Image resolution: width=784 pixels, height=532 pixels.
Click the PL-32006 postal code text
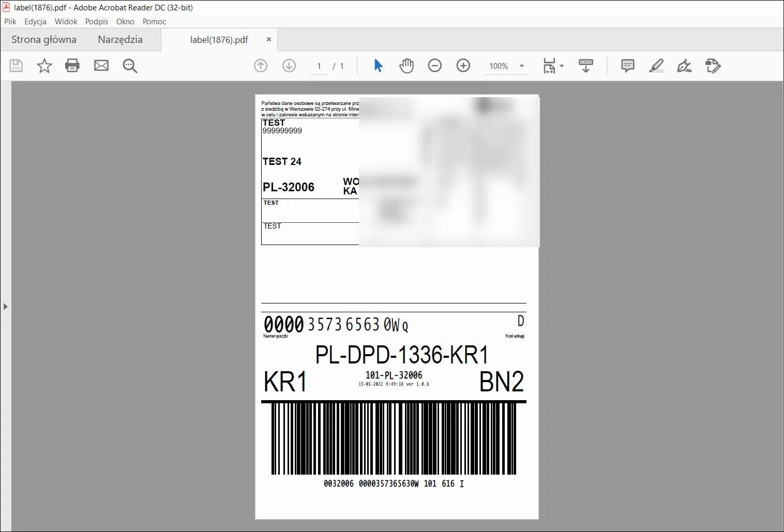(289, 187)
